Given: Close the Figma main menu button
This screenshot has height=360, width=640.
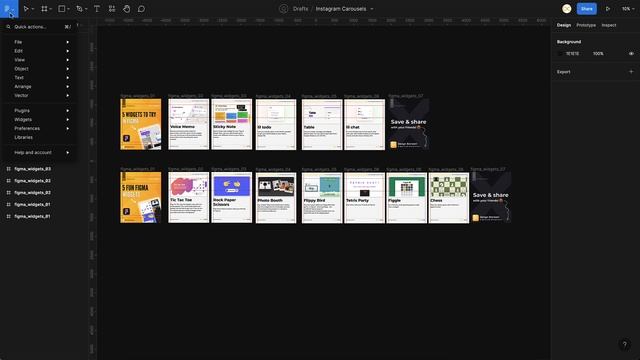Looking at the screenshot, I should tap(9, 9).
